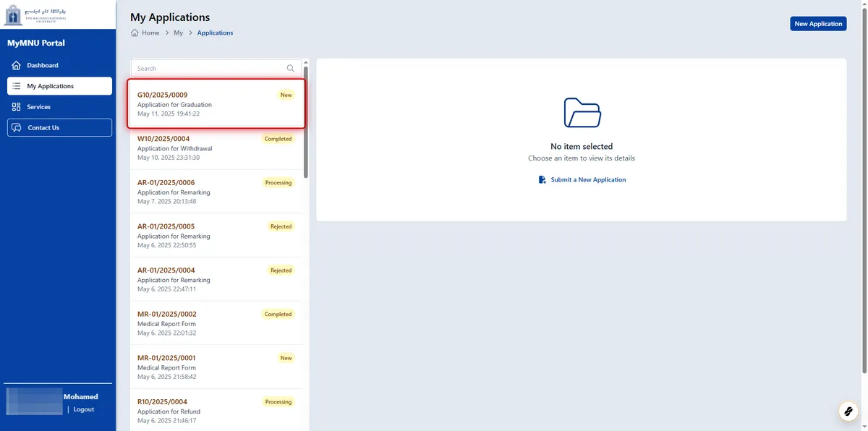Click the round floating widget icon at bottom right
This screenshot has width=868, height=431.
[848, 411]
